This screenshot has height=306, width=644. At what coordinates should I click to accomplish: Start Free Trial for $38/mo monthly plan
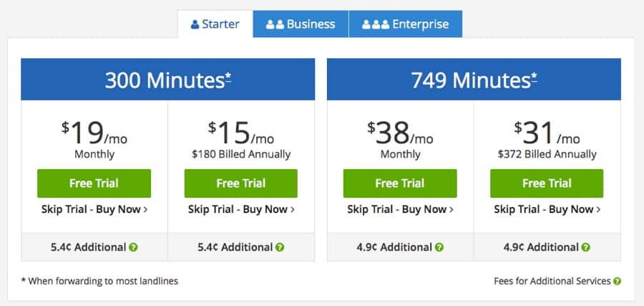coord(400,183)
